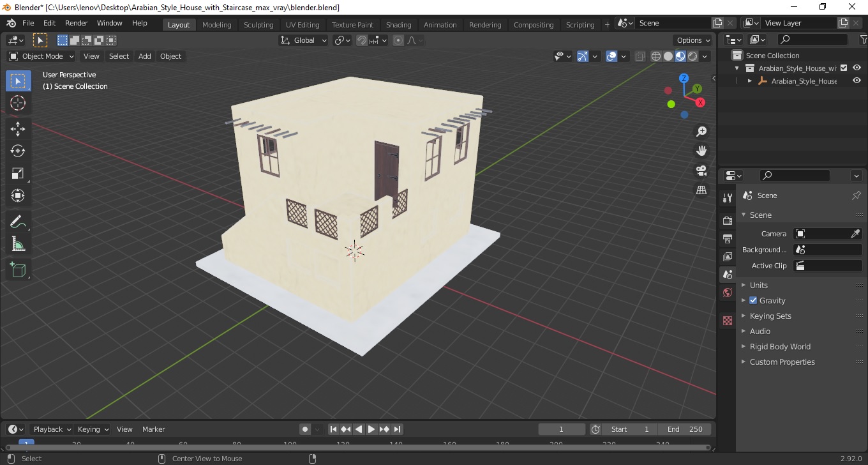Select material preview shading
Viewport: 868px width, 465px height.
point(680,56)
